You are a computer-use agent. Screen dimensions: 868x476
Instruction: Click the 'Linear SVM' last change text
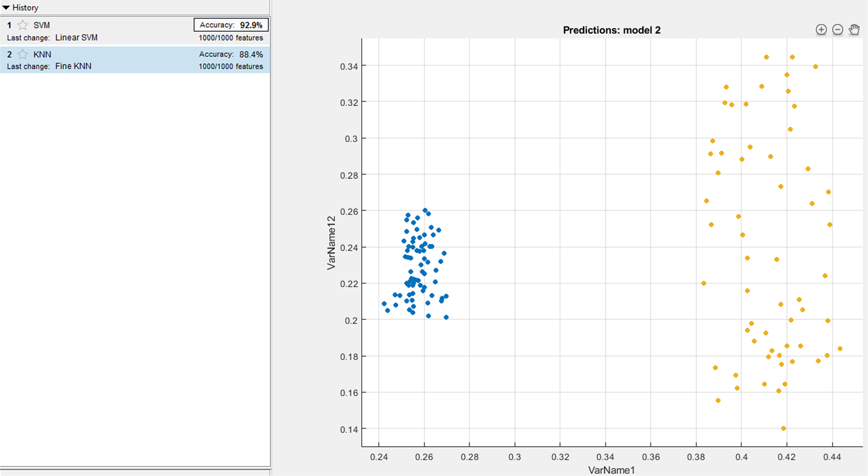click(x=76, y=37)
